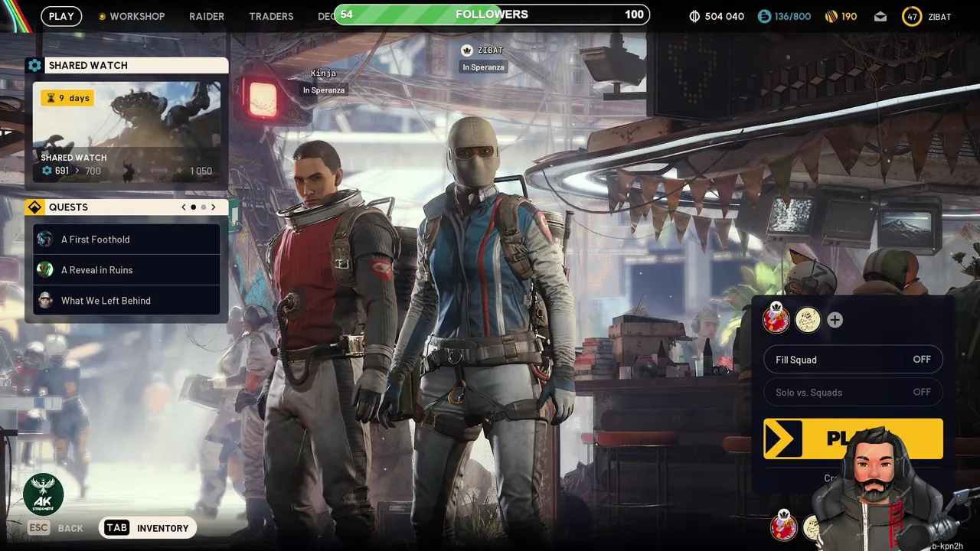Click the hourglass 9 days timer badge

tap(67, 98)
